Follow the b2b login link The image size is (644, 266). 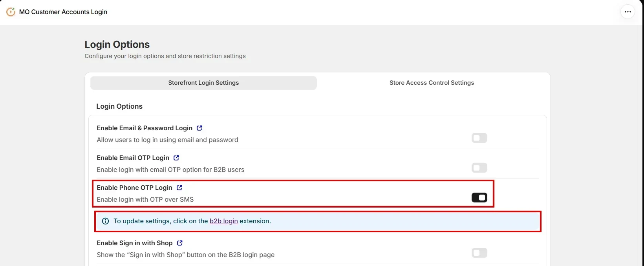224,221
